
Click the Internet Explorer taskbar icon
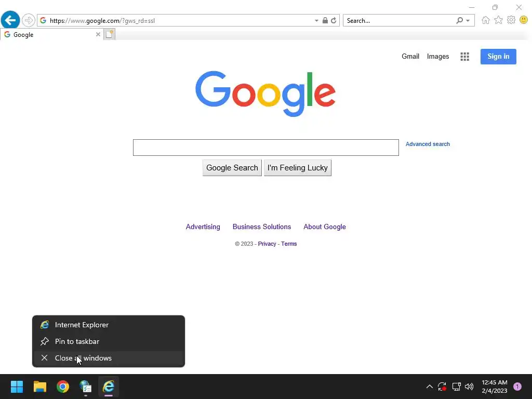(x=109, y=387)
